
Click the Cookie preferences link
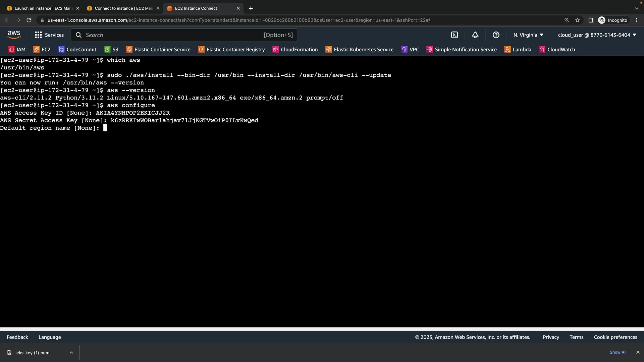click(615, 337)
